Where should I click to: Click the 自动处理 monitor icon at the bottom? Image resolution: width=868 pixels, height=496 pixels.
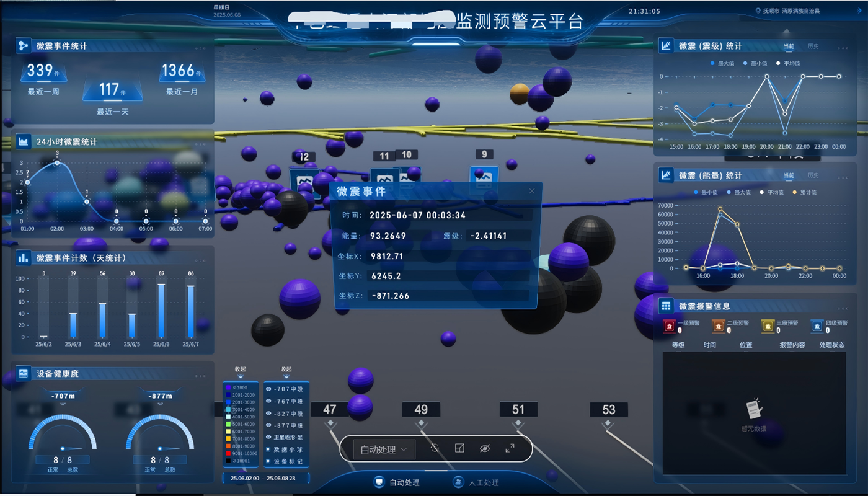point(379,482)
